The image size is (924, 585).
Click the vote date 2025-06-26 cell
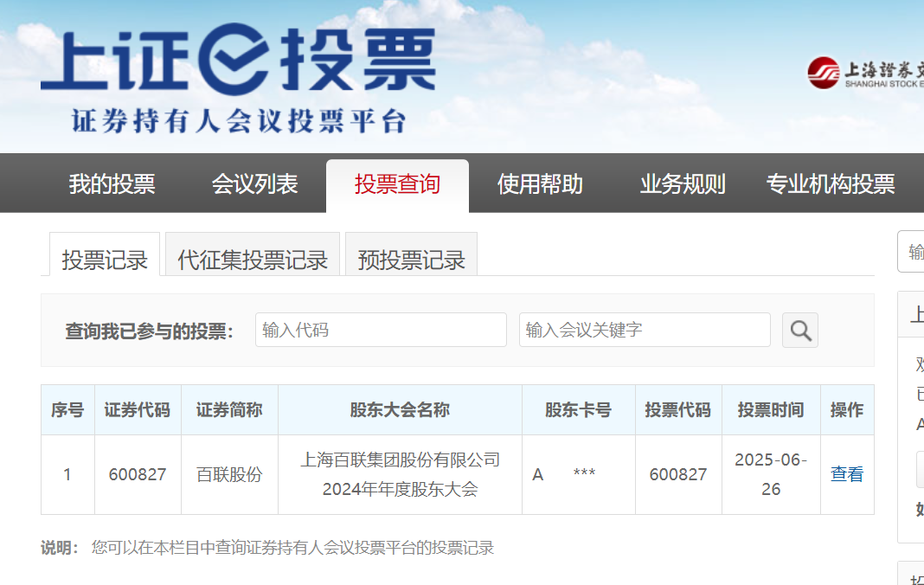click(x=771, y=475)
